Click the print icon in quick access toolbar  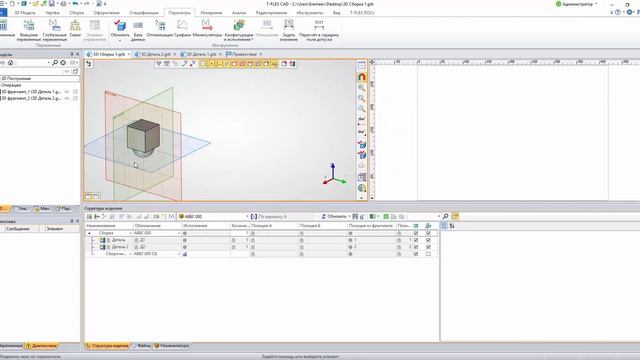(63, 4)
